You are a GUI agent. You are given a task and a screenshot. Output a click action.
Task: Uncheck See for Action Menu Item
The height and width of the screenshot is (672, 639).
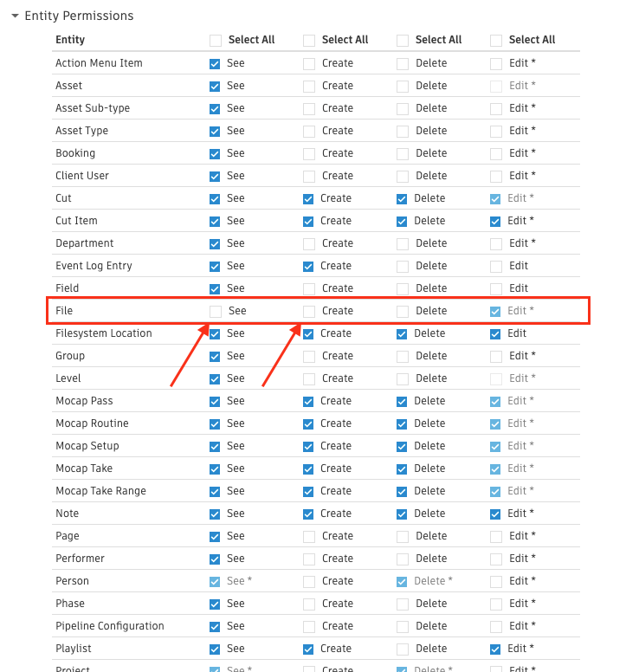click(216, 63)
